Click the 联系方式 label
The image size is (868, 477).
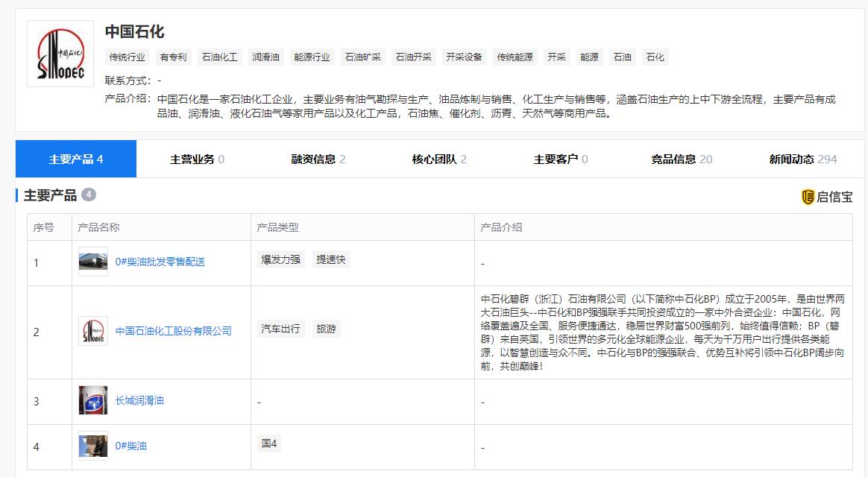tap(128, 80)
